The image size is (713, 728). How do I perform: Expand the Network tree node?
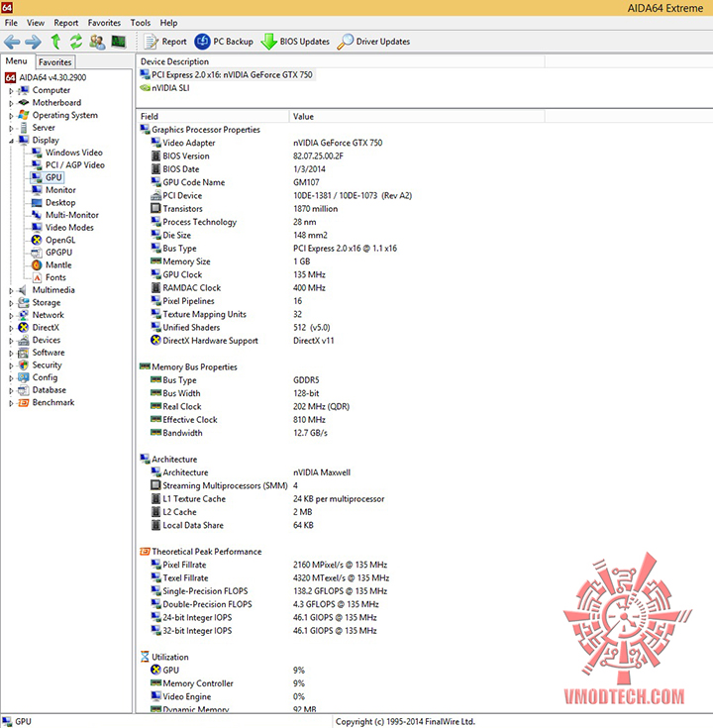pyautogui.click(x=11, y=316)
